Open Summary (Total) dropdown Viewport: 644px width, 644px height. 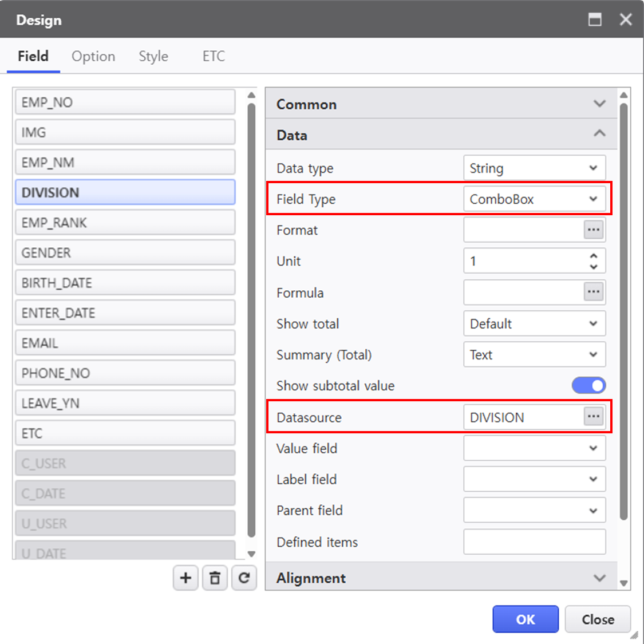coord(534,354)
